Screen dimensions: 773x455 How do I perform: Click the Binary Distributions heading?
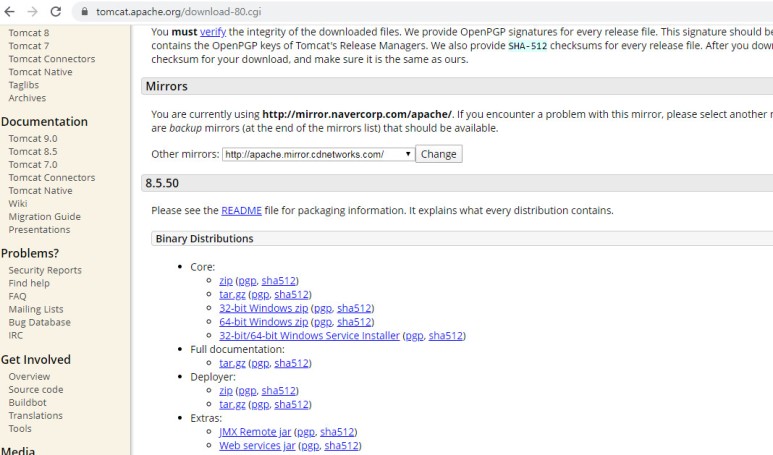[x=205, y=239]
